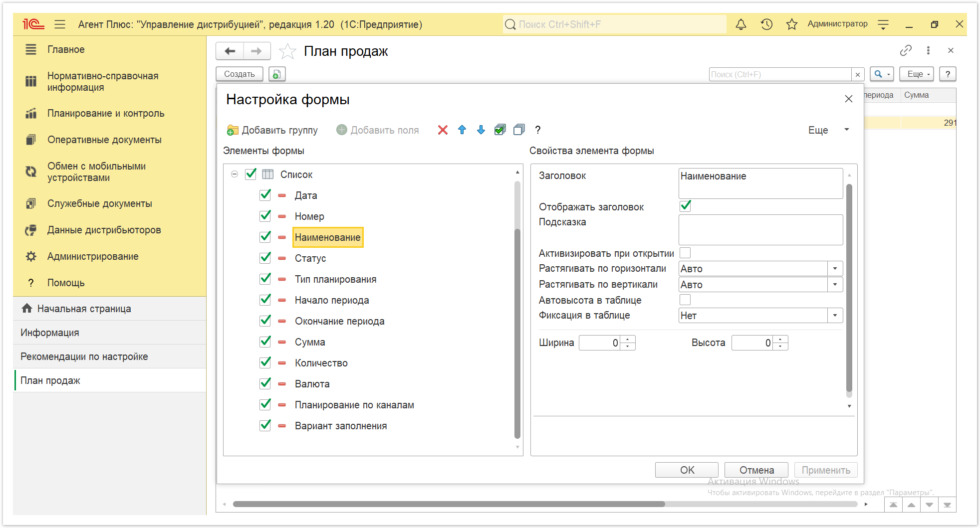Image resolution: width=980 pixels, height=528 pixels.
Task: Switch to Информация tab
Action: 110,333
